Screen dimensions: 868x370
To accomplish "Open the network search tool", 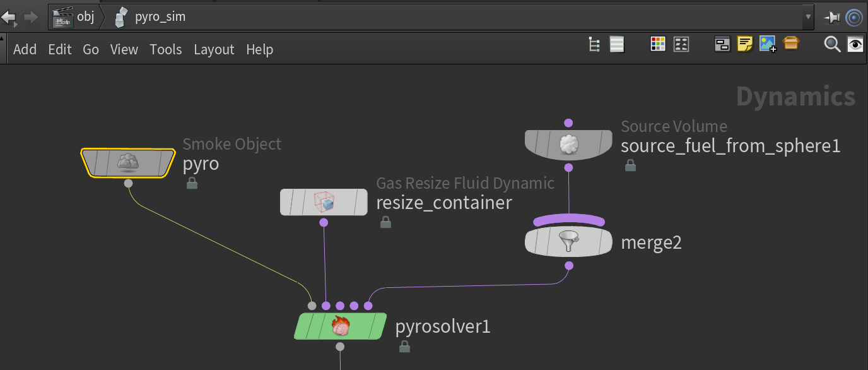I will 832,44.
